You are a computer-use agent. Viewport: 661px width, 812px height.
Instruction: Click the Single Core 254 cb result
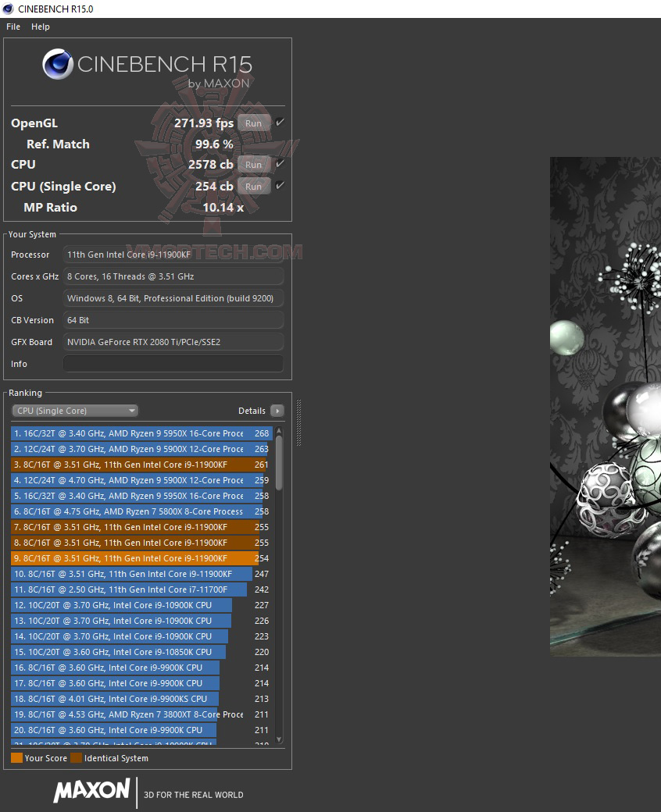click(214, 187)
